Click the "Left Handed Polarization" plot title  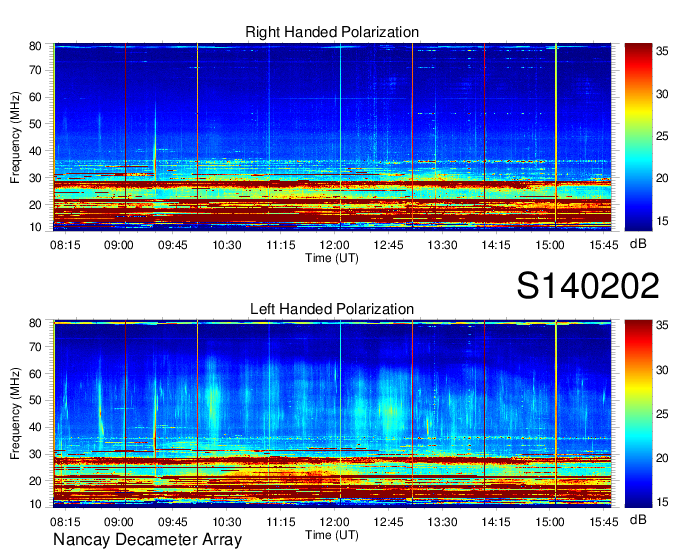[332, 309]
